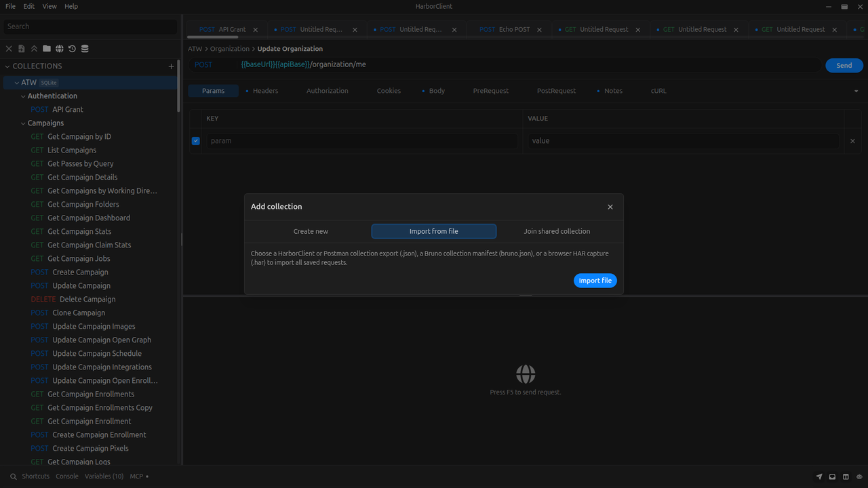Click the globe icon in the response pane
Image resolution: width=868 pixels, height=488 pixels.
tap(526, 374)
